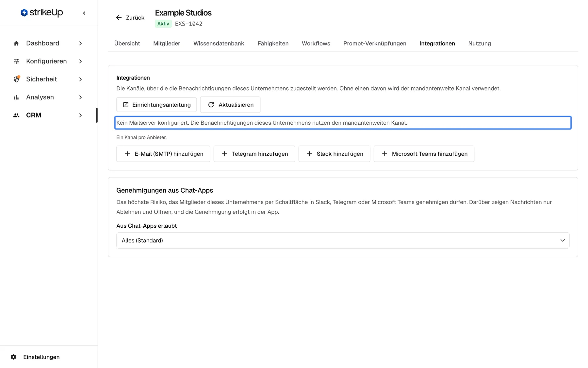Image resolution: width=588 pixels, height=368 pixels.
Task: Add a Telegram hinzufügen channel
Action: click(254, 154)
